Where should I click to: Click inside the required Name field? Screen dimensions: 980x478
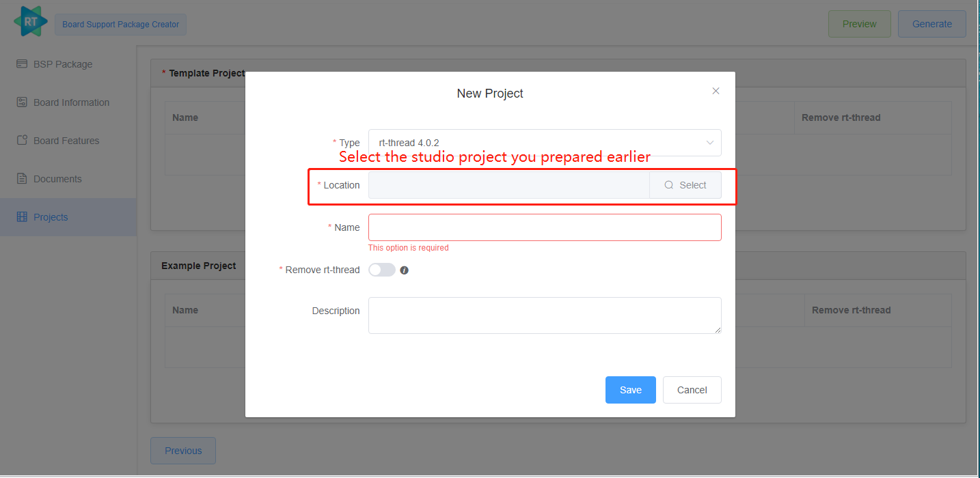click(x=545, y=227)
